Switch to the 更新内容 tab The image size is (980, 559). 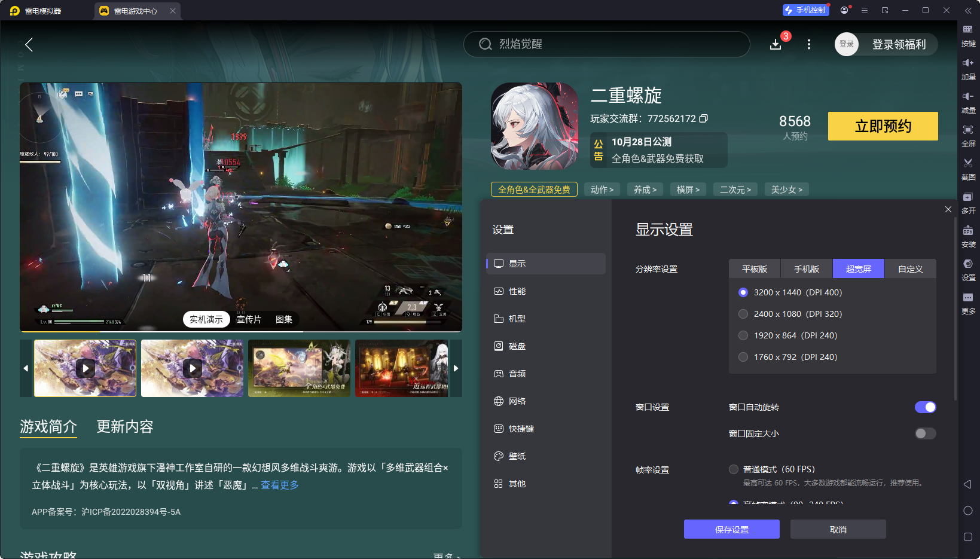pyautogui.click(x=124, y=427)
